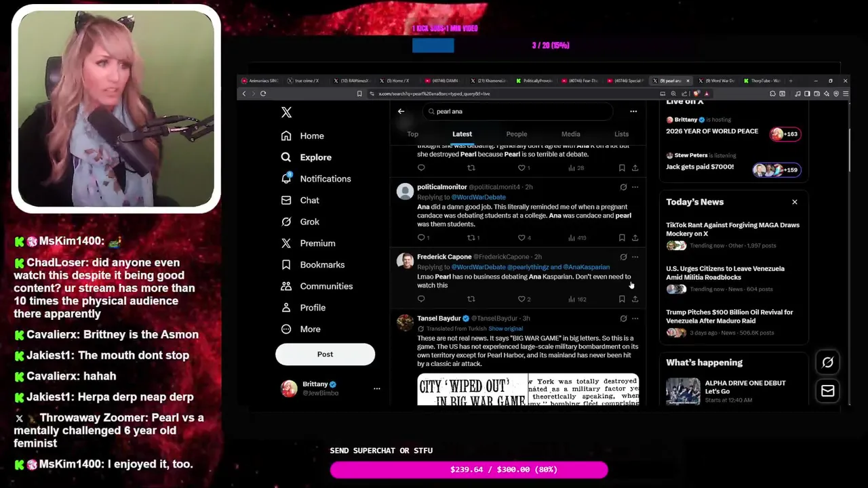Open Home from the X sidebar
The height and width of the screenshot is (488, 868).
click(x=302, y=136)
